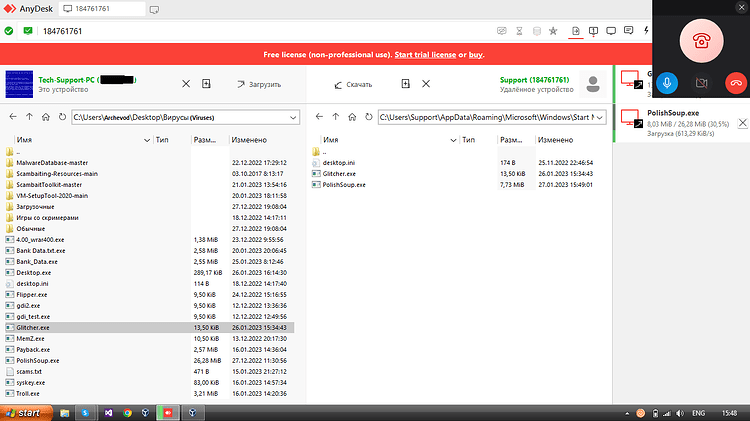Click the file transfer toolbar icon

[x=575, y=31]
